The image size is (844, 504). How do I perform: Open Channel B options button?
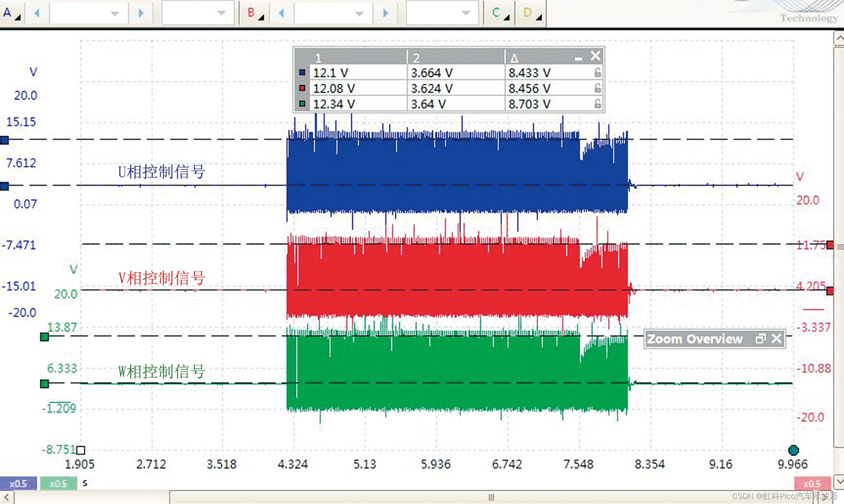pyautogui.click(x=255, y=13)
